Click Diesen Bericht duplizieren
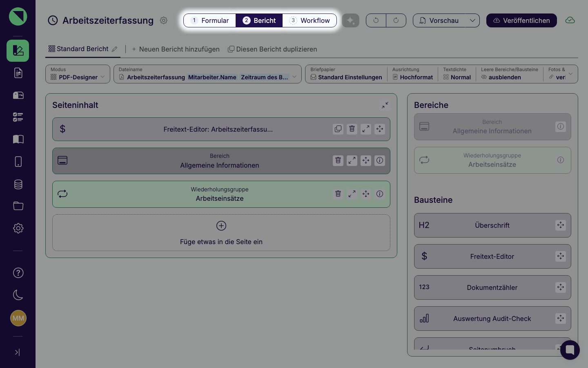The image size is (588, 368). click(272, 49)
